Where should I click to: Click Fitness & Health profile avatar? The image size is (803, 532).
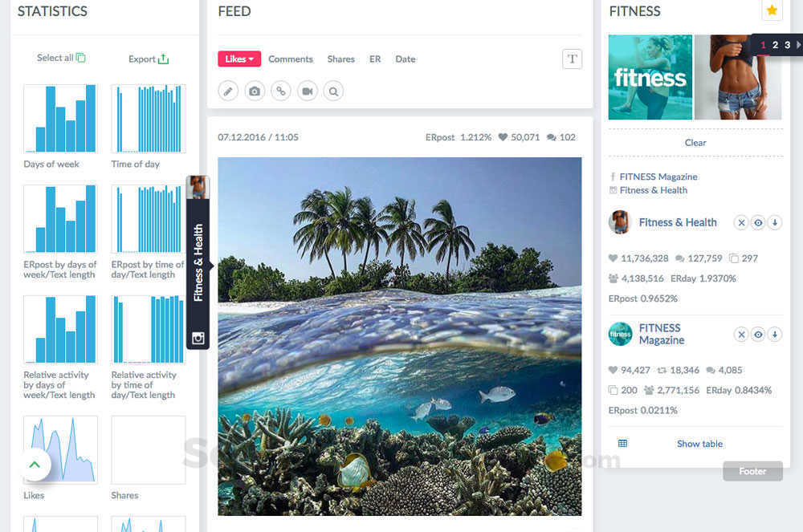[x=620, y=222]
